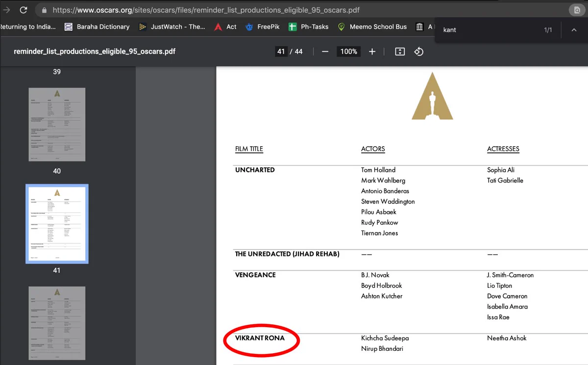
Task: Click the search icon at address bar's right end
Action: [577, 10]
